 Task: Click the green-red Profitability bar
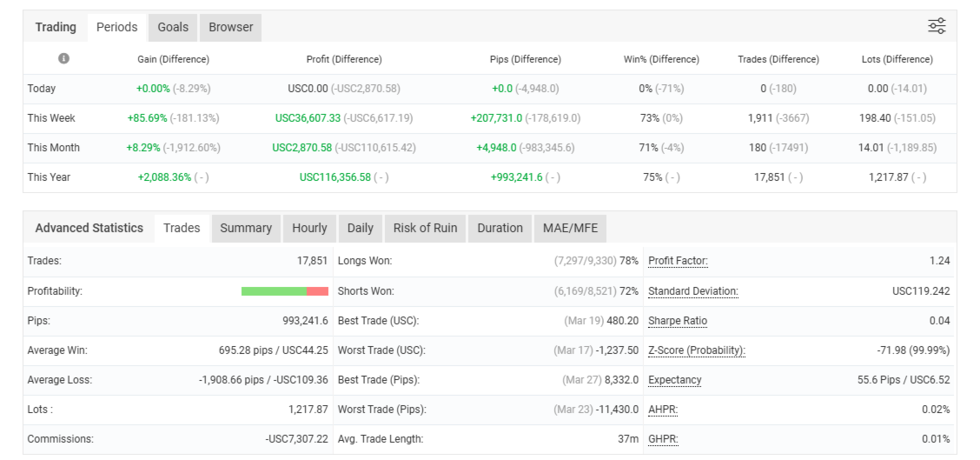tap(285, 291)
